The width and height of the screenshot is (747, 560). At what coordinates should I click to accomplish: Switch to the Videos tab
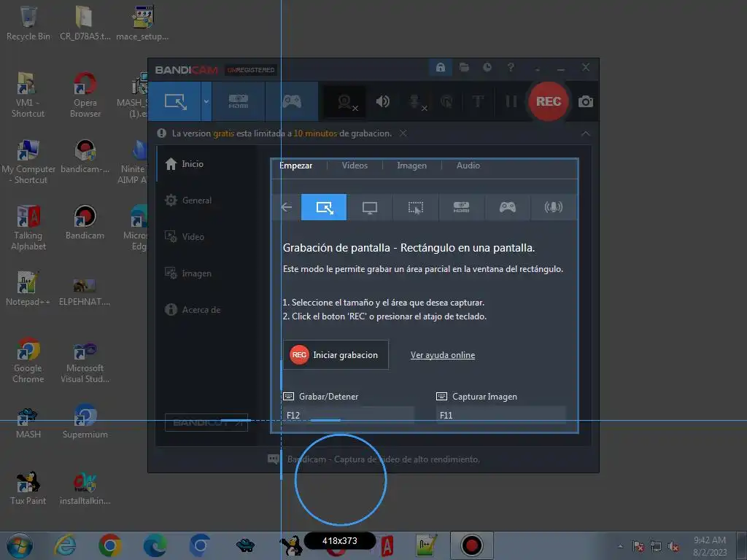pos(355,166)
